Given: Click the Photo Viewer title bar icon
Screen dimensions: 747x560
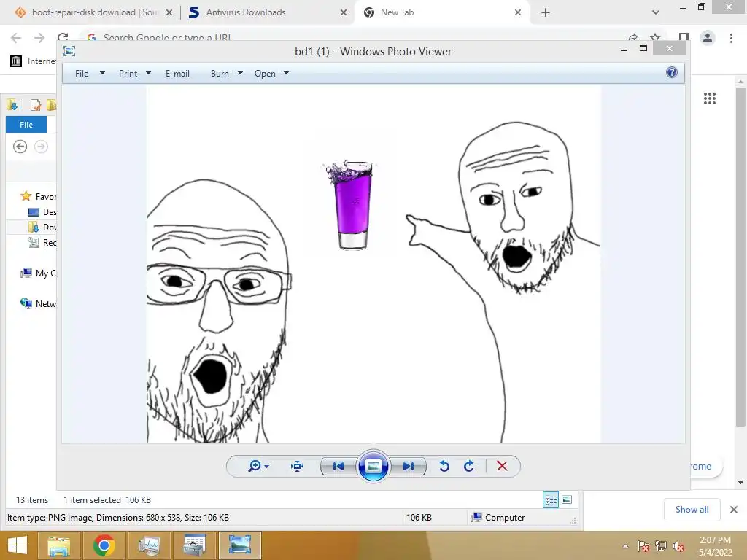Looking at the screenshot, I should 69,51.
